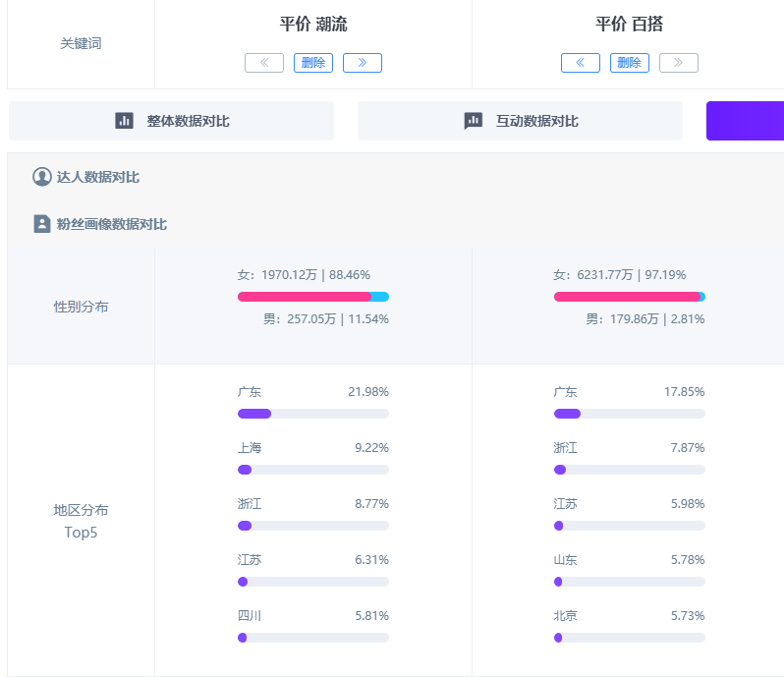Screen dimensions: 784x677
Task: Click the 山东 5.78% progress bar
Action: [630, 582]
